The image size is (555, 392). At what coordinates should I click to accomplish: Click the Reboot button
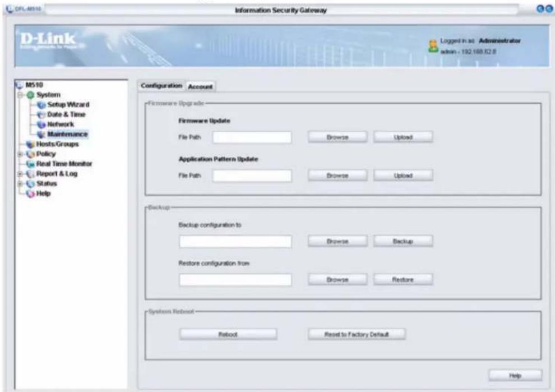coord(228,334)
